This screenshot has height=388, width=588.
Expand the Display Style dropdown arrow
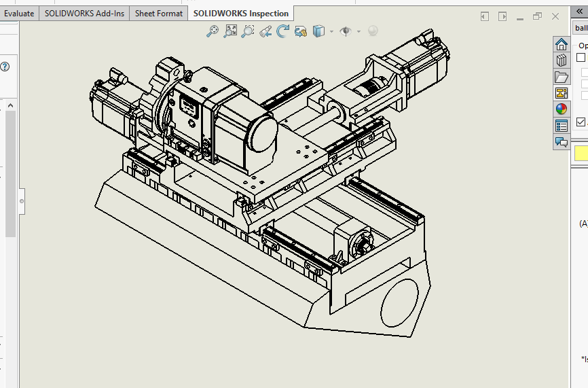tap(331, 31)
